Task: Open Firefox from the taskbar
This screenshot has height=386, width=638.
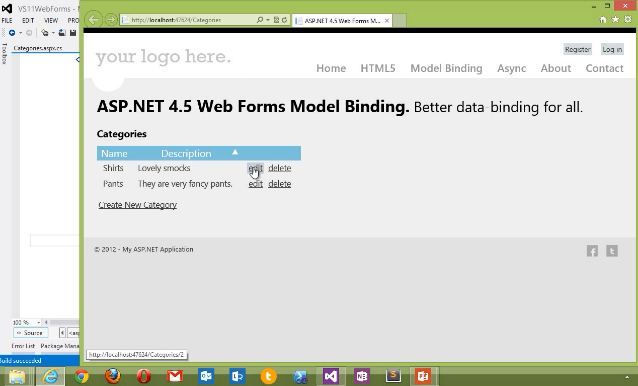Action: coord(113,376)
